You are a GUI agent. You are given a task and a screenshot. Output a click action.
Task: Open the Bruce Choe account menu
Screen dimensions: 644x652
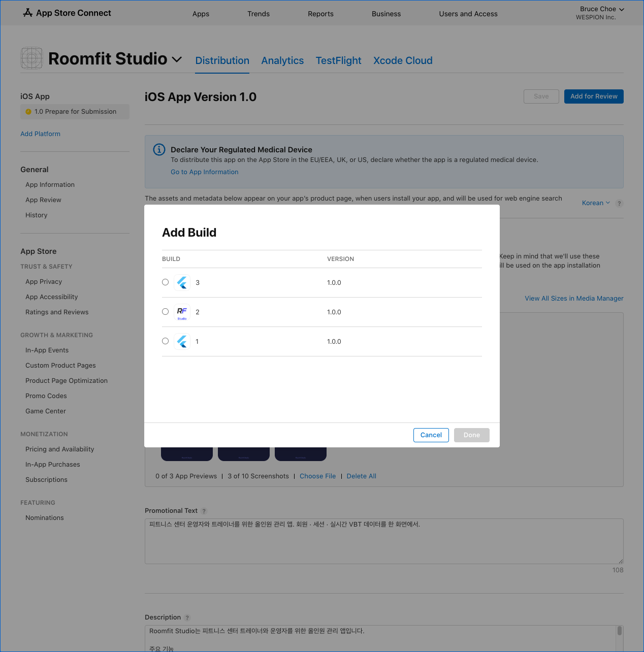[x=601, y=9]
